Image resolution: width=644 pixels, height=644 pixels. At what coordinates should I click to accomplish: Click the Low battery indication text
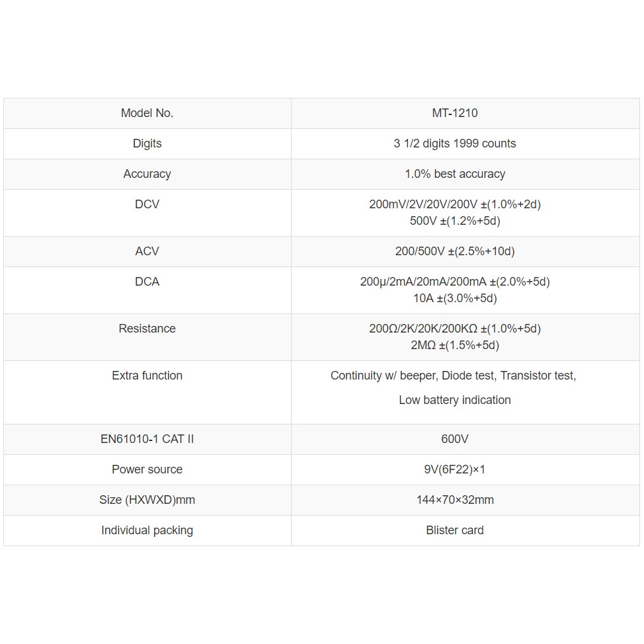point(455,400)
